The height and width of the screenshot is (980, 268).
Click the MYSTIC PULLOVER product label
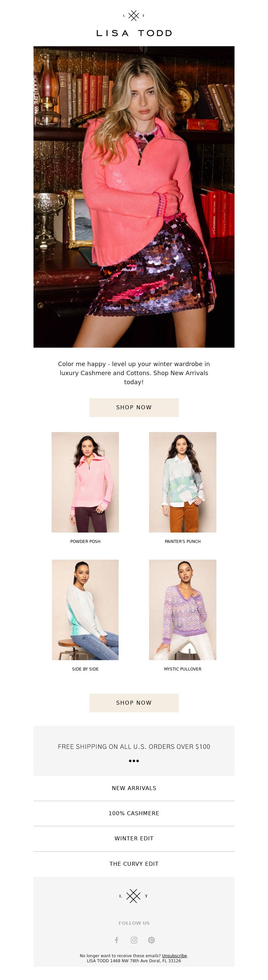coord(183,669)
